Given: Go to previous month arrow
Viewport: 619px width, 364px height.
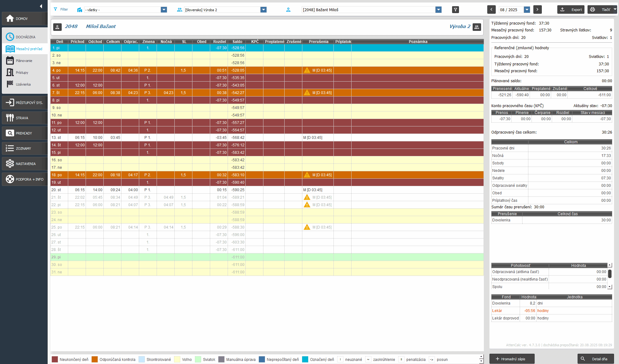Looking at the screenshot, I should (x=491, y=10).
